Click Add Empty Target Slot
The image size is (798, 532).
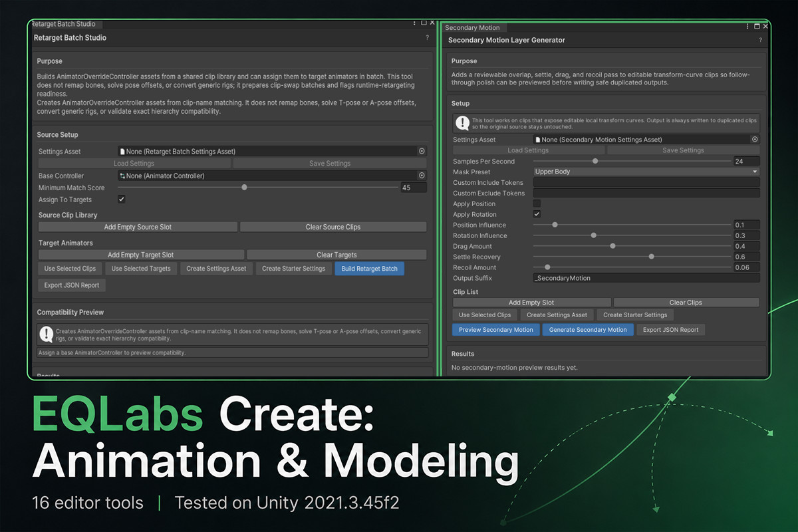click(x=140, y=255)
